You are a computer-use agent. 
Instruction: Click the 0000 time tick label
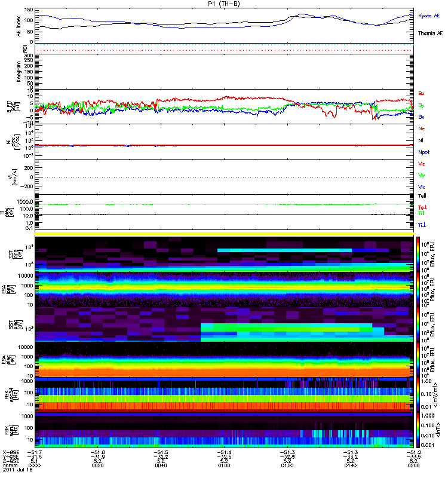[x=34, y=465]
